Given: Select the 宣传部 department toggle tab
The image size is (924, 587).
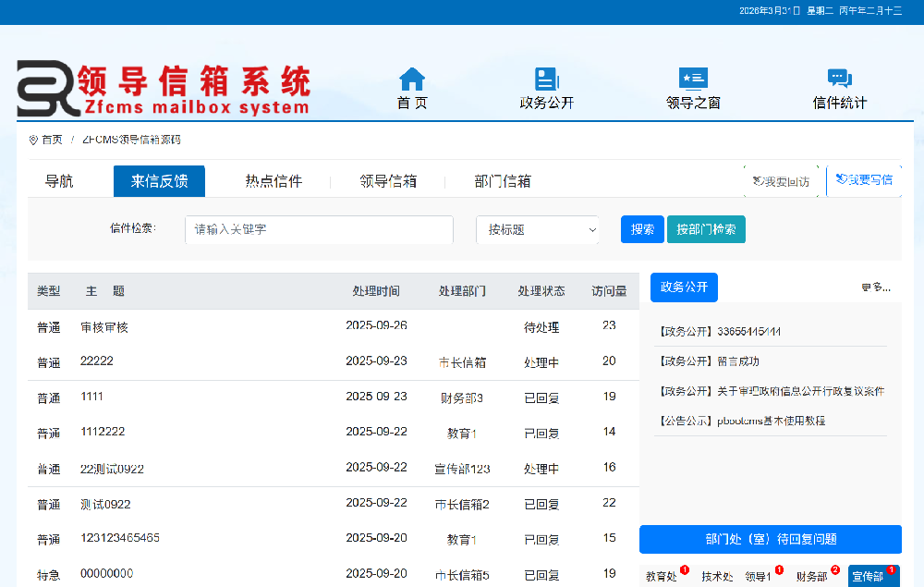Looking at the screenshot, I should point(869,574).
